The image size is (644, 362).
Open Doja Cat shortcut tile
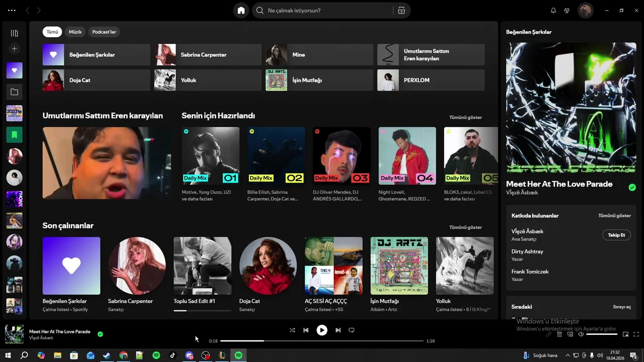click(96, 80)
